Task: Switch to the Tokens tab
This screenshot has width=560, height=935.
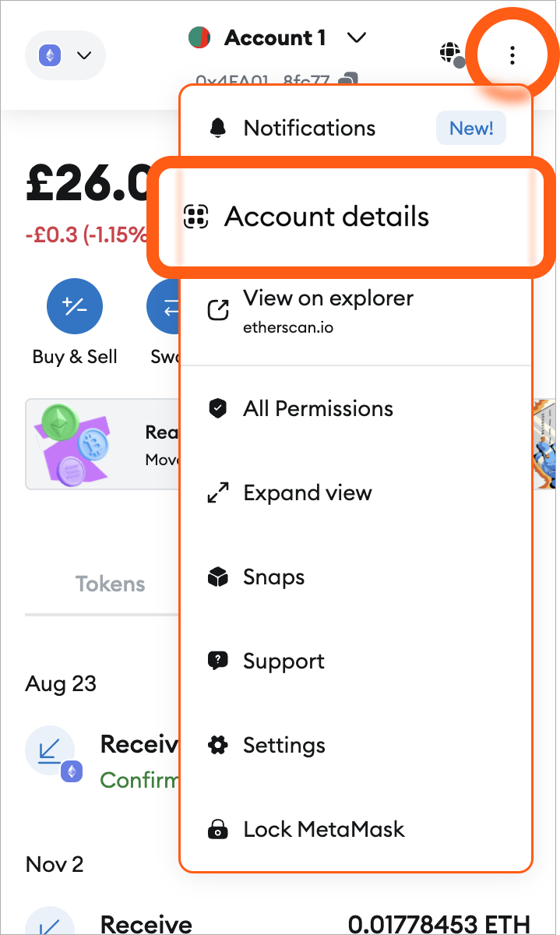Action: [x=110, y=584]
